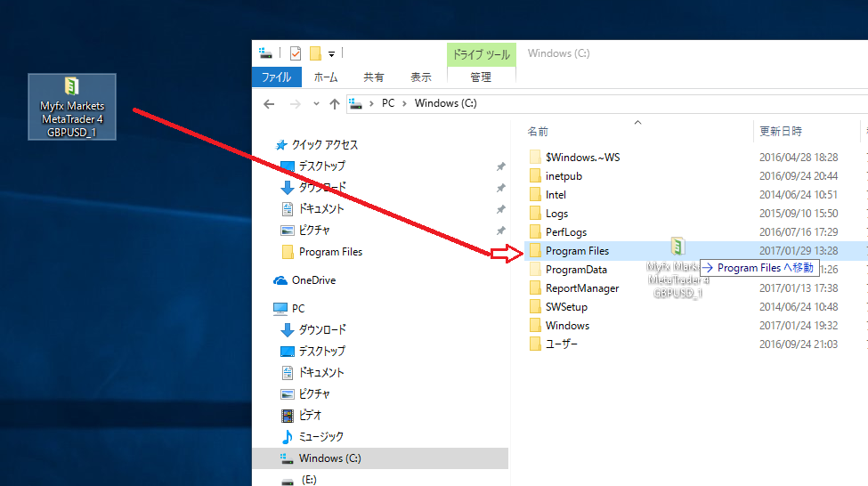
Task: Open the 共有 ribbon tab
Action: pyautogui.click(x=373, y=77)
